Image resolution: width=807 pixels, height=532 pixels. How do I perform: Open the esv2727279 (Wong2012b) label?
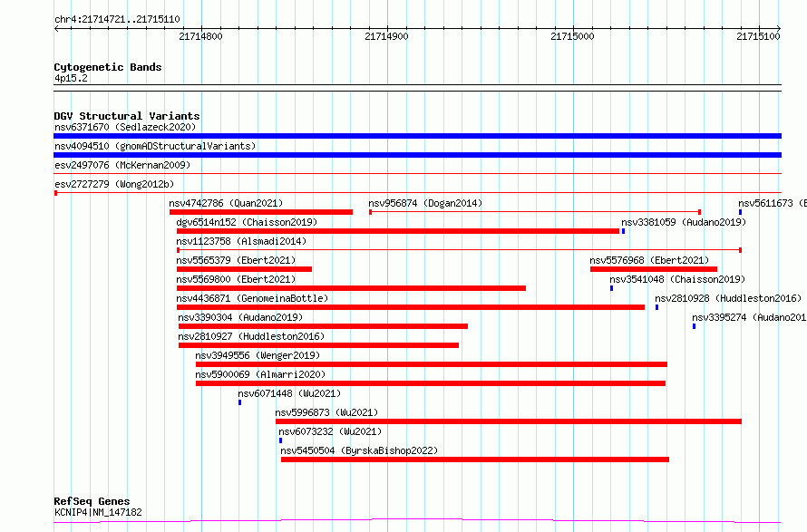click(x=114, y=184)
